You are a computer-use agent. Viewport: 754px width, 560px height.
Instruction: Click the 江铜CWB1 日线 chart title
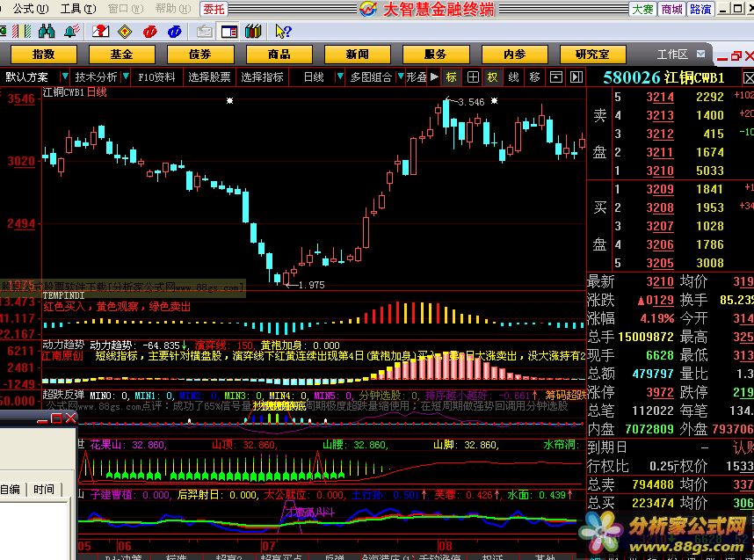coord(75,92)
